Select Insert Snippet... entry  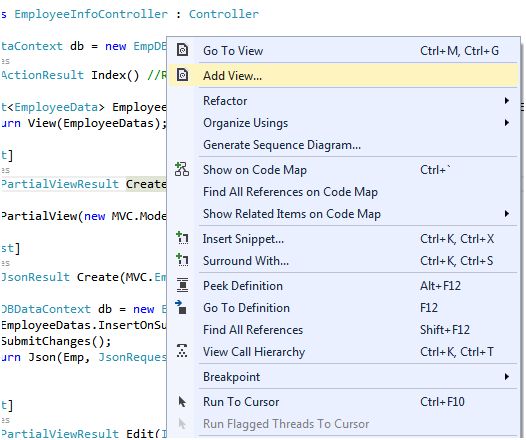pyautogui.click(x=343, y=239)
